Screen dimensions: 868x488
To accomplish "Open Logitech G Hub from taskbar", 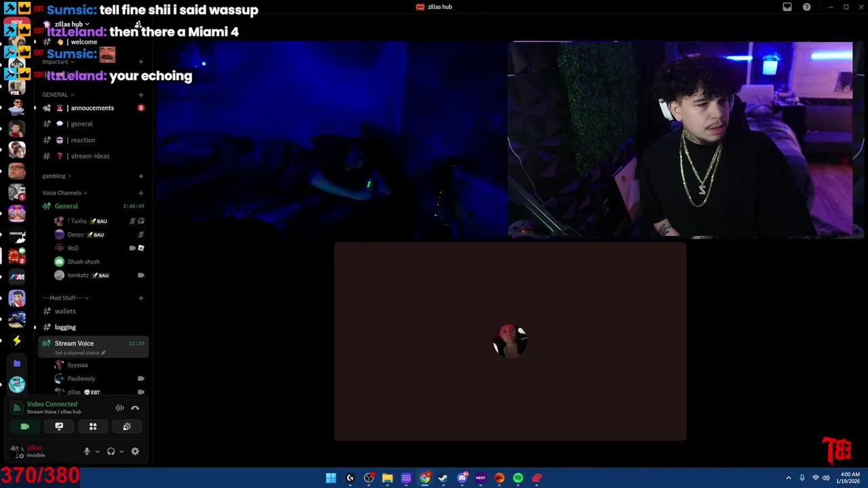I will pyautogui.click(x=350, y=478).
